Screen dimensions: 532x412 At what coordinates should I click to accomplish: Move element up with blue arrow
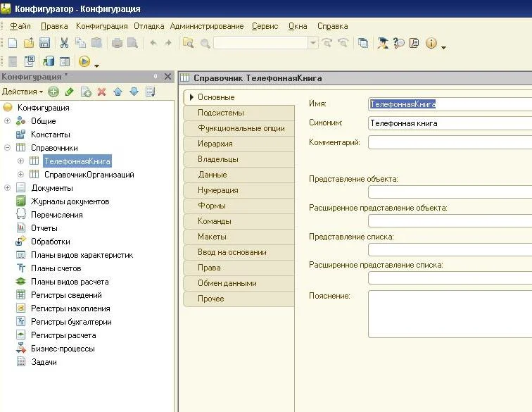point(118,92)
